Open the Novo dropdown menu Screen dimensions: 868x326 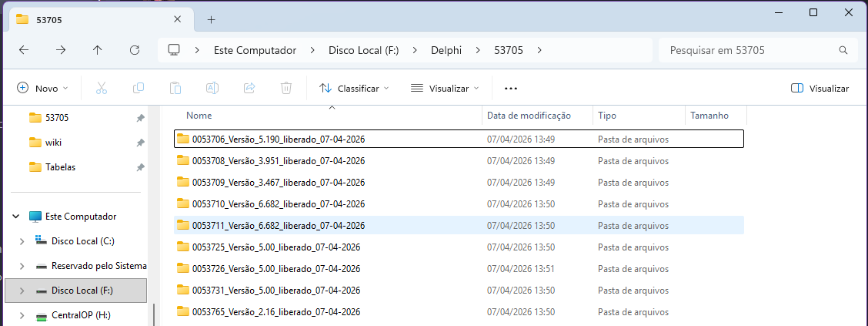click(43, 88)
